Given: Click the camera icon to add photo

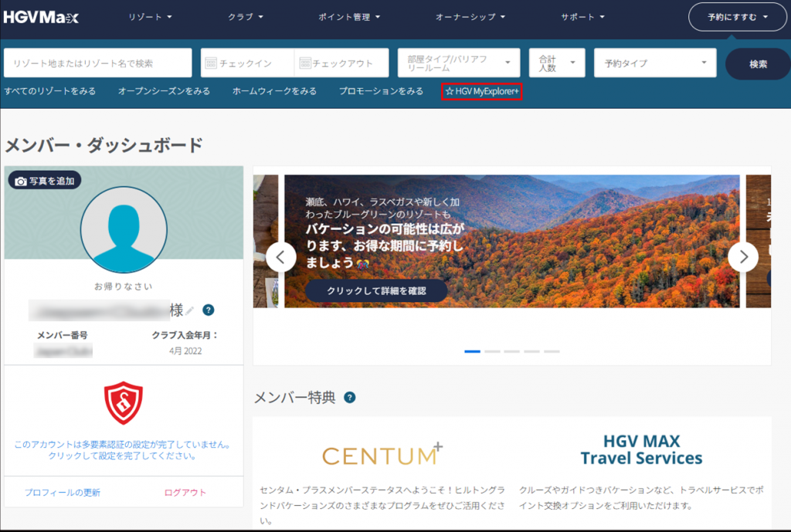Looking at the screenshot, I should (x=21, y=181).
